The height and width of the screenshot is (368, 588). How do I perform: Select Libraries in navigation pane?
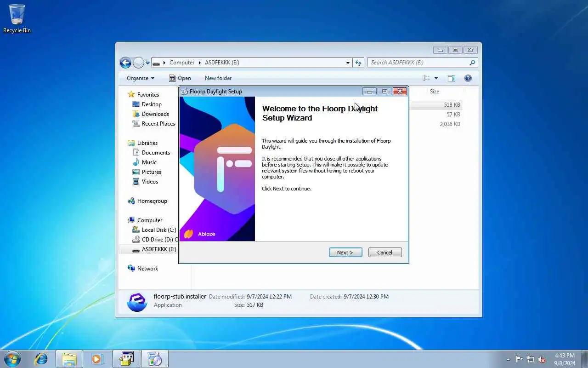point(147,143)
